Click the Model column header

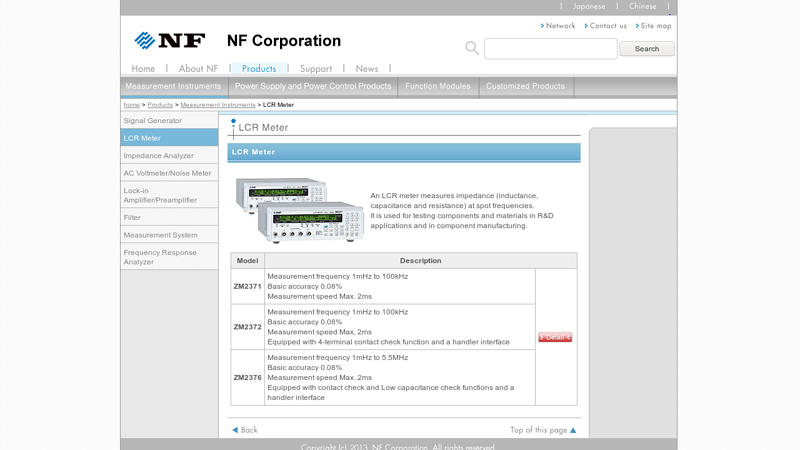click(x=247, y=261)
